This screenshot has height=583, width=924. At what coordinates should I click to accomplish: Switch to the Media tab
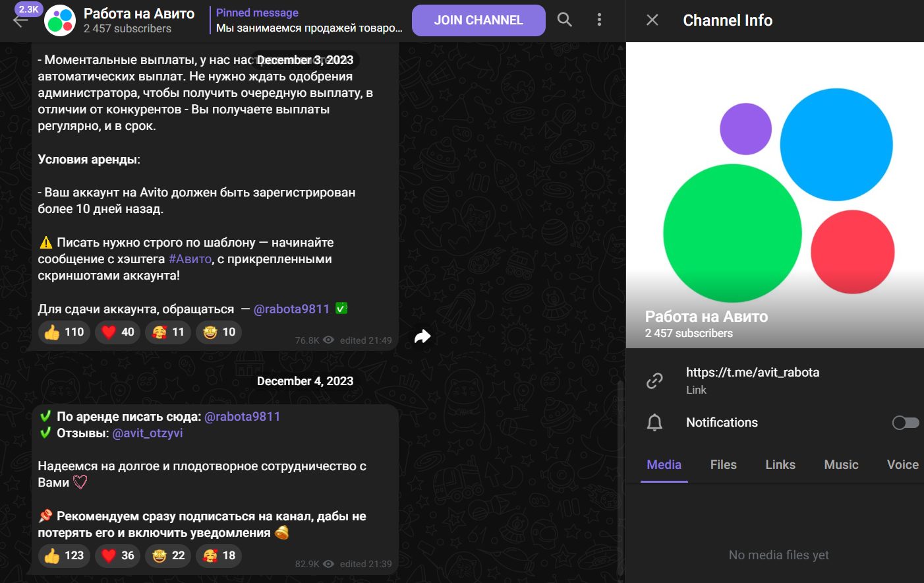[664, 465]
